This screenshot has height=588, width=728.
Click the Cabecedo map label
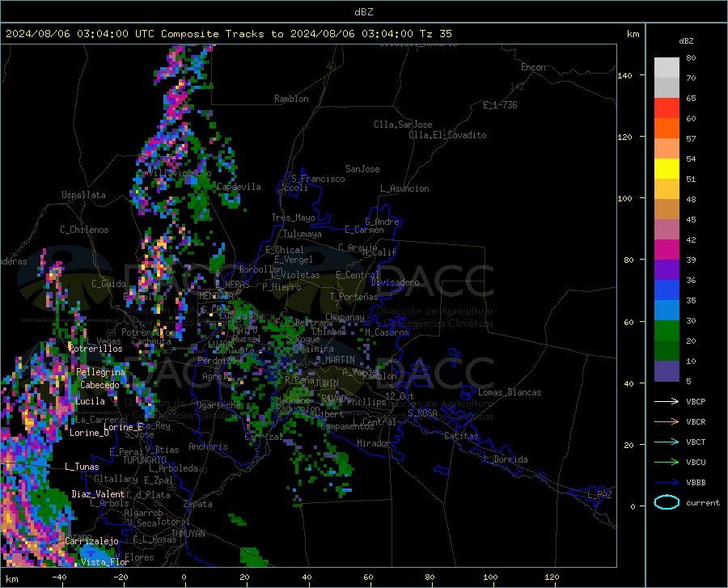tap(99, 385)
